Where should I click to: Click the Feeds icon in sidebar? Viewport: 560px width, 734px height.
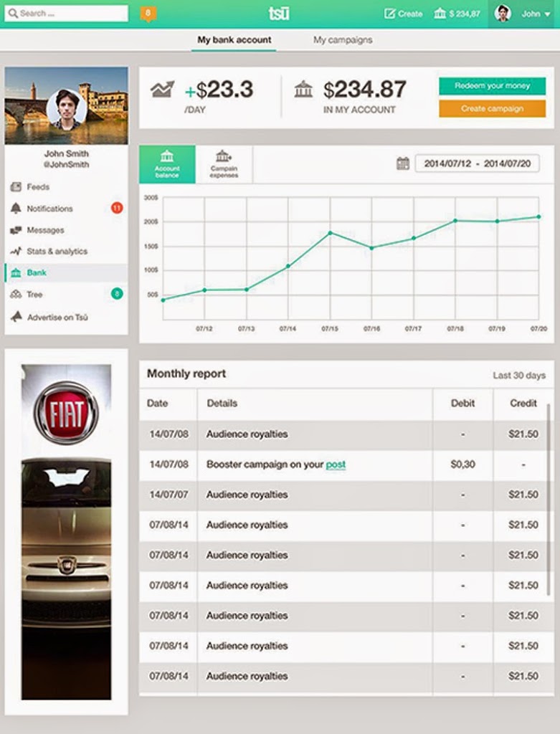click(16, 187)
